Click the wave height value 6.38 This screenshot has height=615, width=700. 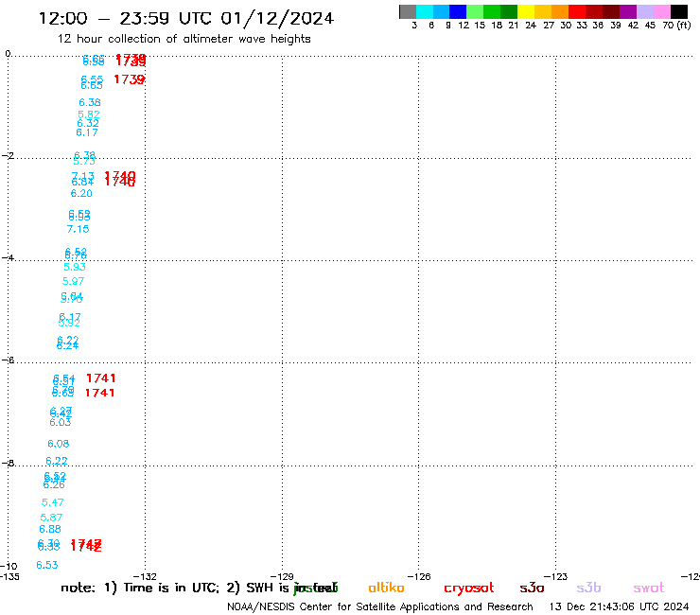coord(90,103)
